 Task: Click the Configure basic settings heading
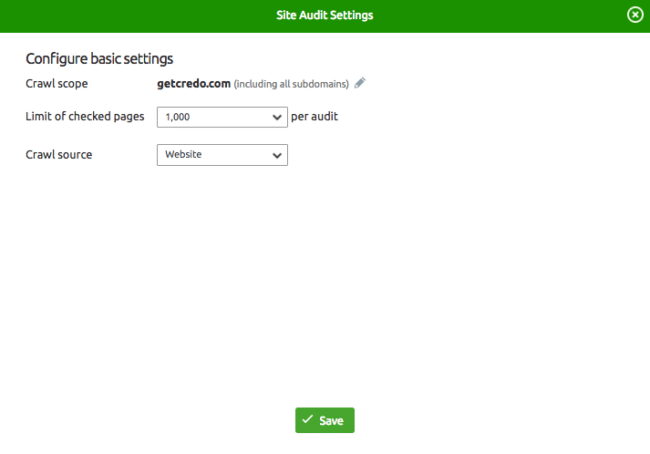[99, 58]
